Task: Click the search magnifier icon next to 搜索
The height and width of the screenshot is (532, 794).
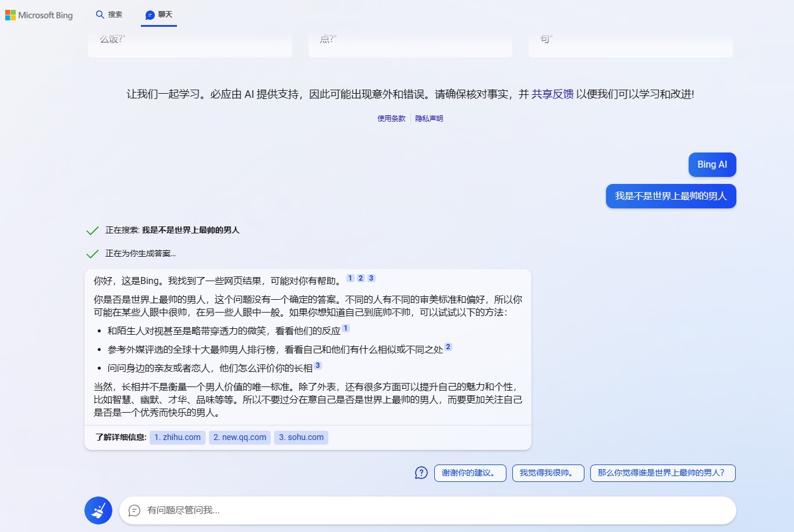Action: coord(99,15)
